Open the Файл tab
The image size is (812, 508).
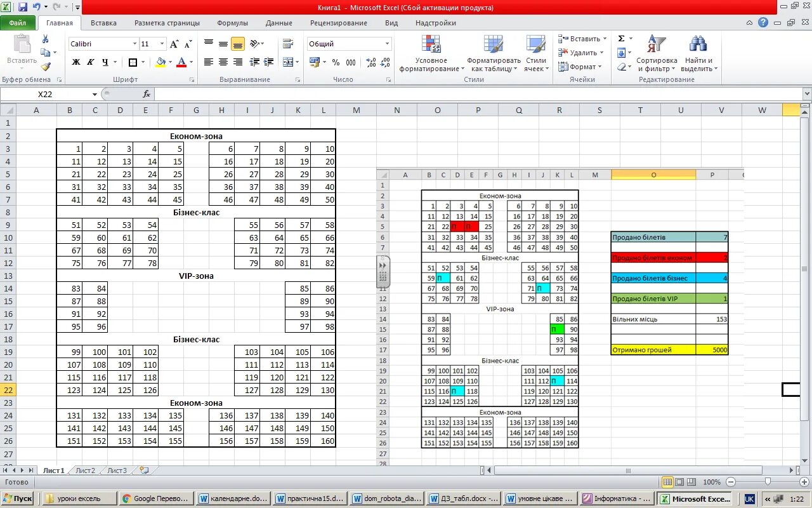point(18,23)
